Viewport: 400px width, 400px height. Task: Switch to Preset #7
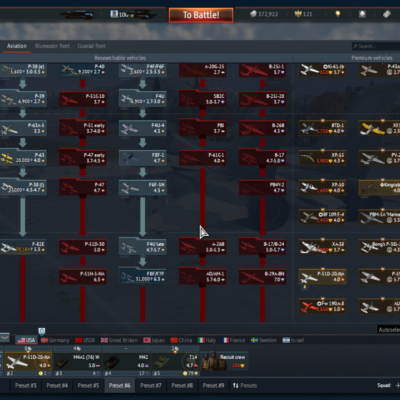click(151, 386)
